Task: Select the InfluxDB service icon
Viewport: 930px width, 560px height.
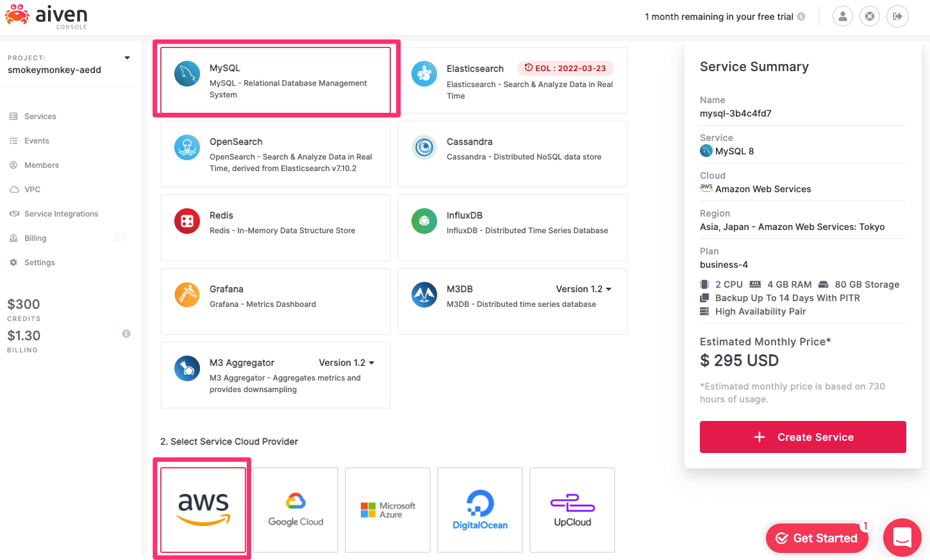Action: [x=424, y=221]
